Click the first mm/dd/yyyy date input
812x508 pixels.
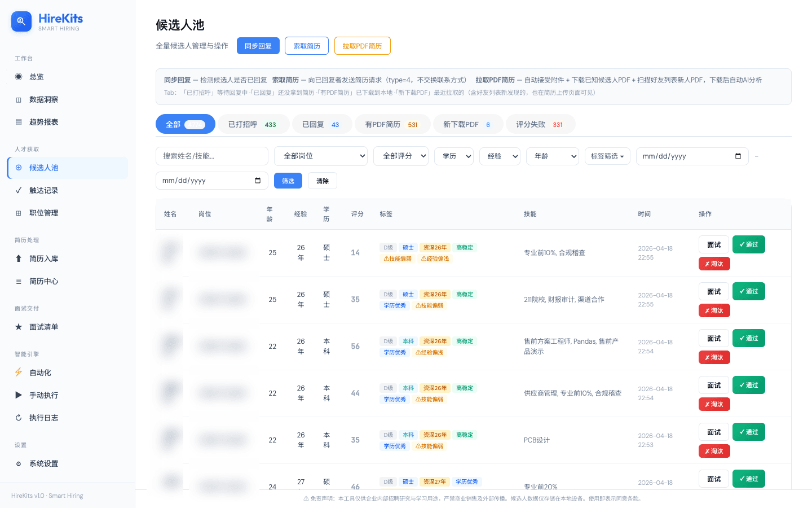692,156
